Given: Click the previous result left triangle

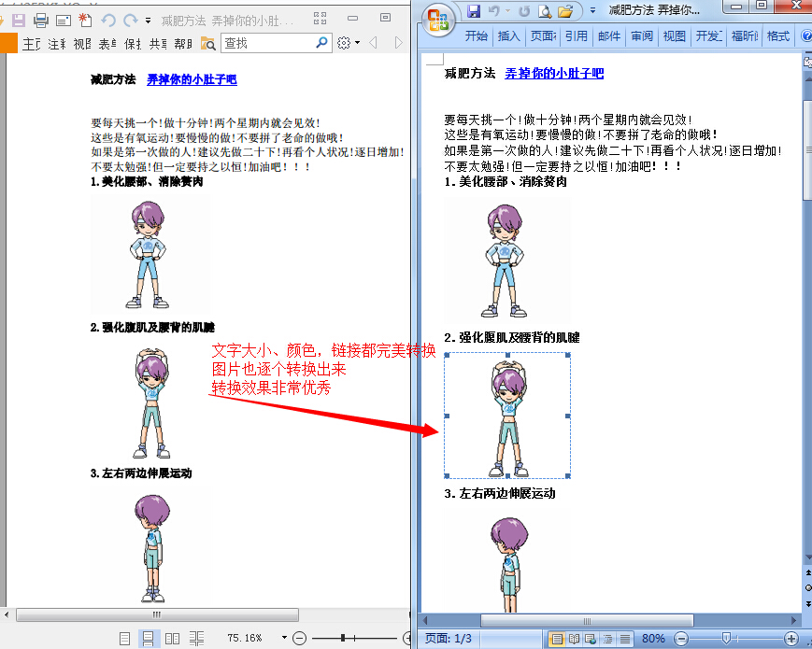Looking at the screenshot, I should tap(374, 43).
